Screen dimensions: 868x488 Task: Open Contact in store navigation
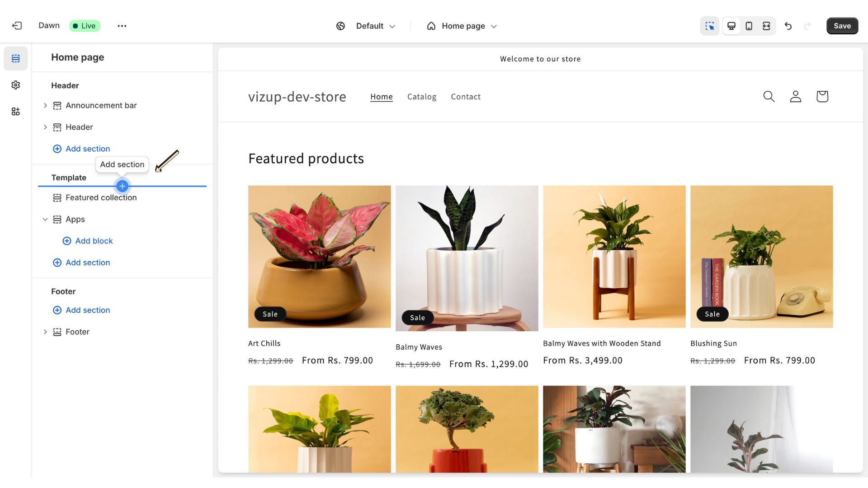[466, 97]
